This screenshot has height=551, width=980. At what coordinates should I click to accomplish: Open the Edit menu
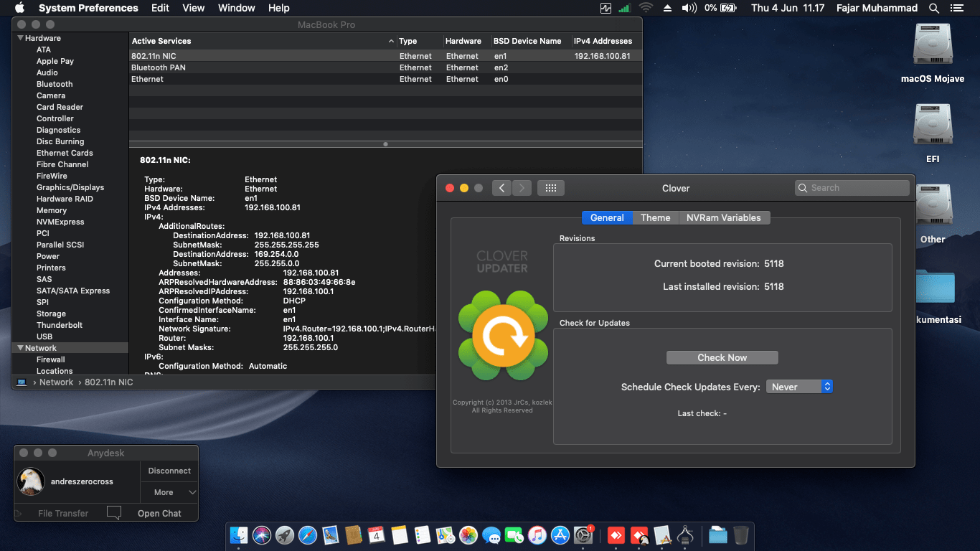pos(161,8)
